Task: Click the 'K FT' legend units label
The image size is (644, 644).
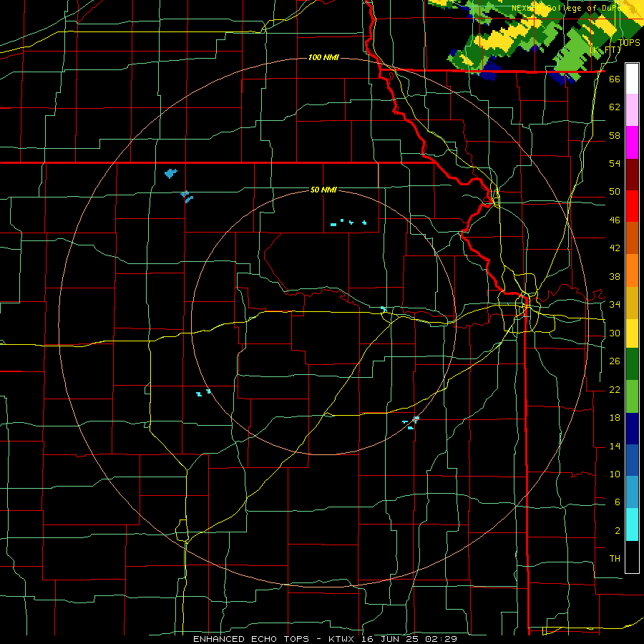Action: click(x=605, y=50)
